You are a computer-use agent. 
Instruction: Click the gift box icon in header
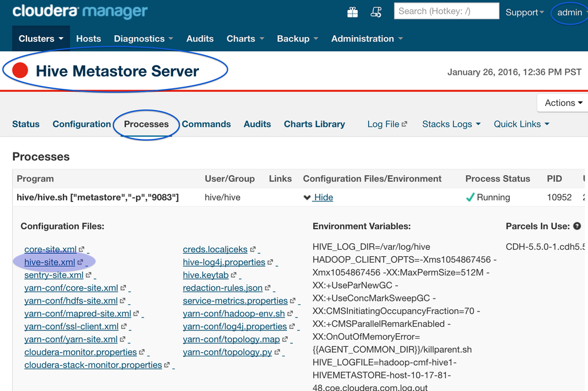tap(353, 12)
